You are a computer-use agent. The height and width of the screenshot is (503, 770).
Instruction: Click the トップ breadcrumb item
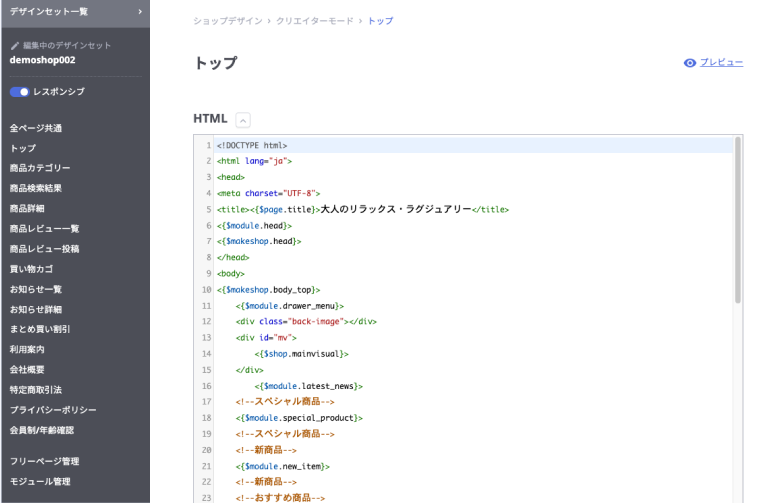[x=381, y=21]
